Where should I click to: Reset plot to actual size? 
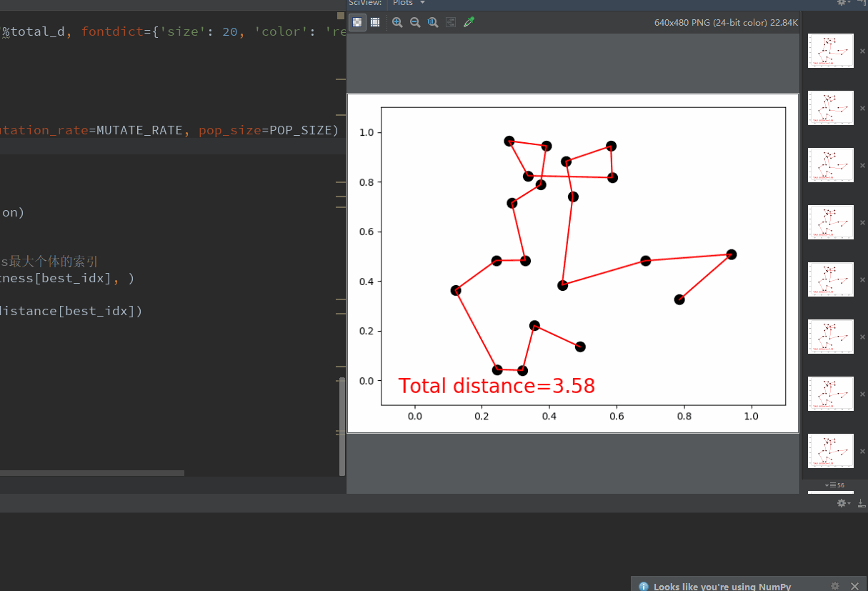[x=433, y=23]
